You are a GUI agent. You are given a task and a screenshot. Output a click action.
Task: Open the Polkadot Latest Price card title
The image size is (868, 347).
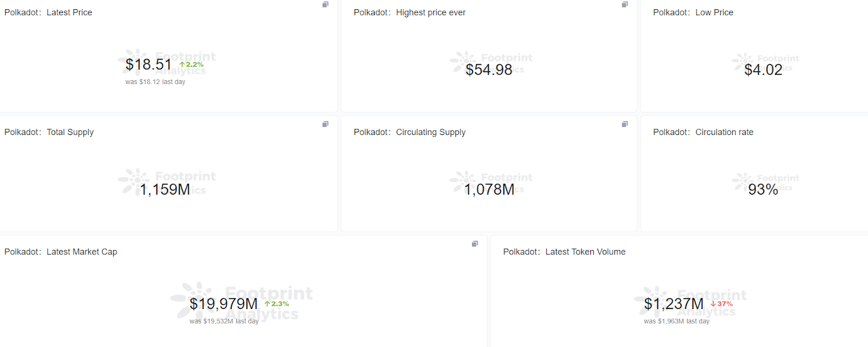pyautogui.click(x=48, y=12)
